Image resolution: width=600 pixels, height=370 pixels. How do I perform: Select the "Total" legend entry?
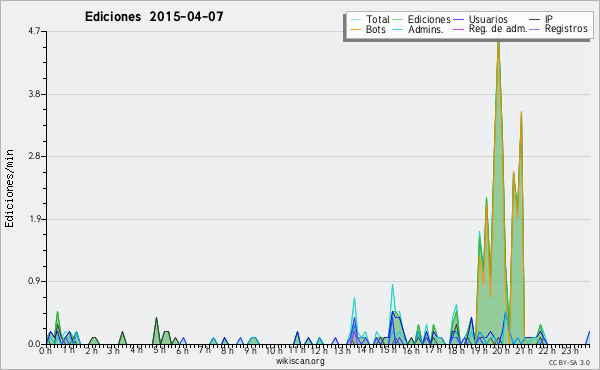(370, 19)
